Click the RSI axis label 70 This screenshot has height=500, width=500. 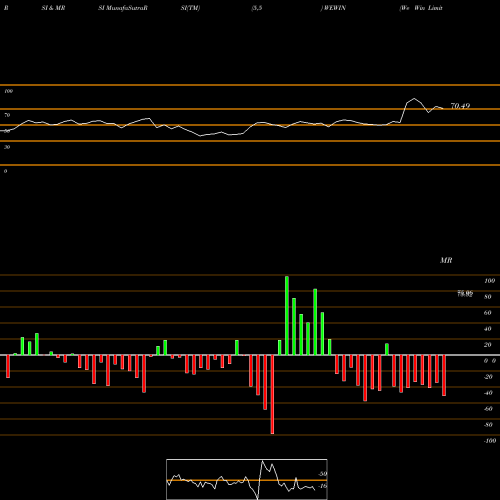tap(7, 115)
